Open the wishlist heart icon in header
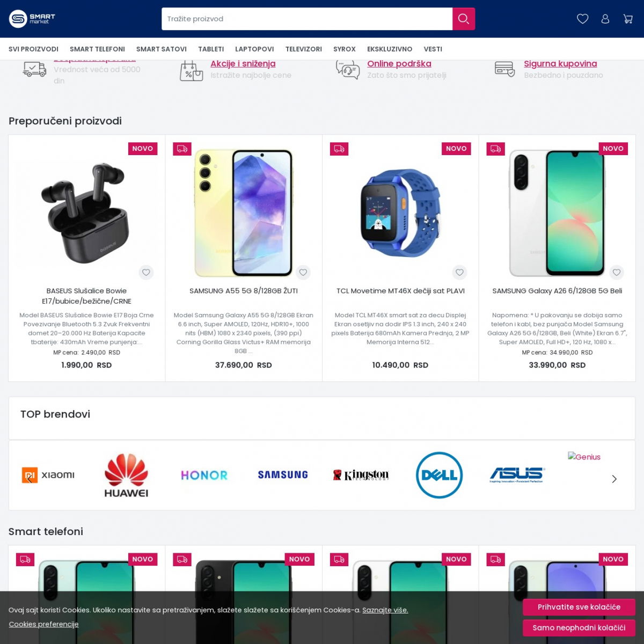Screen dimensions: 644x644 (x=582, y=19)
